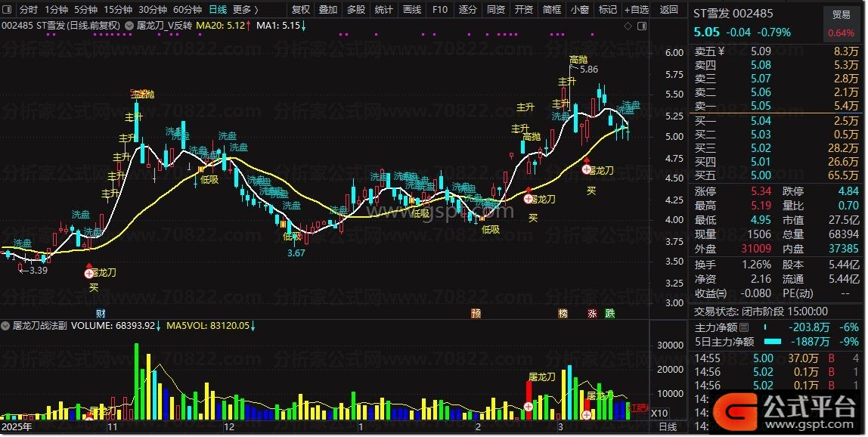868x437 pixels.
Task: Click the 榜 ranking marker icon
Action: coord(563,313)
